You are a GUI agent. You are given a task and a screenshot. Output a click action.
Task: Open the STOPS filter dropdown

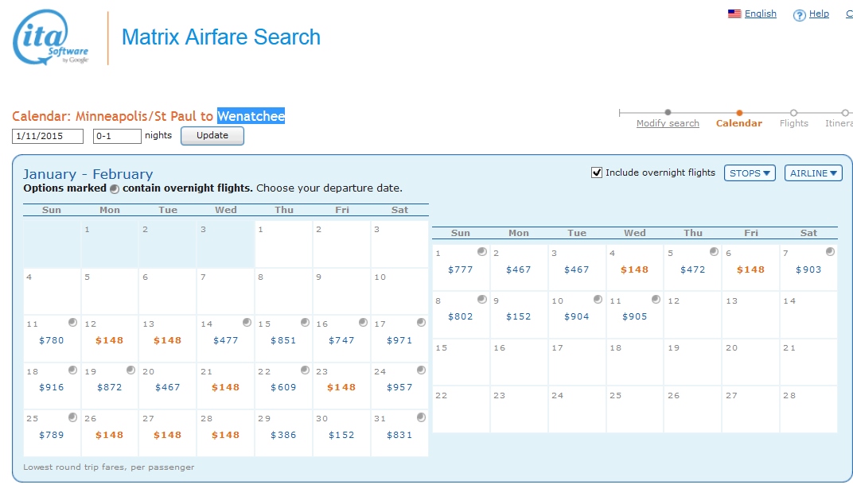[750, 173]
